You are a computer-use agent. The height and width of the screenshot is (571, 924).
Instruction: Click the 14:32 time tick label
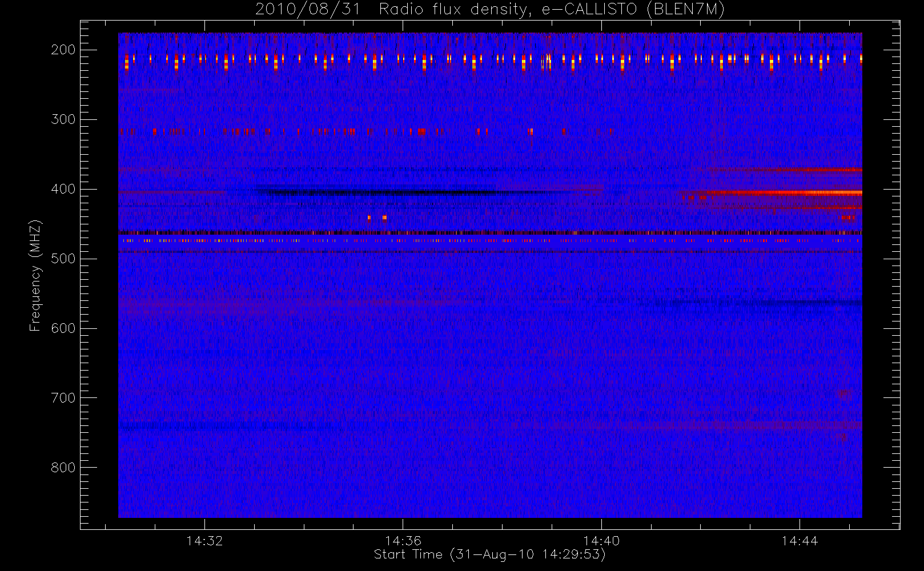tap(204, 541)
